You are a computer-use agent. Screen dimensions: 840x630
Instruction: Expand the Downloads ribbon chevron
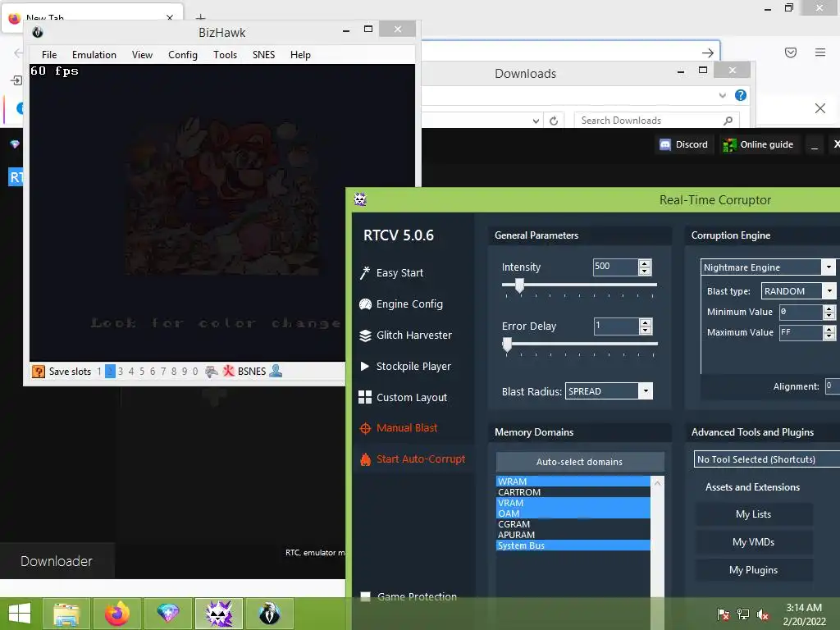pyautogui.click(x=722, y=95)
